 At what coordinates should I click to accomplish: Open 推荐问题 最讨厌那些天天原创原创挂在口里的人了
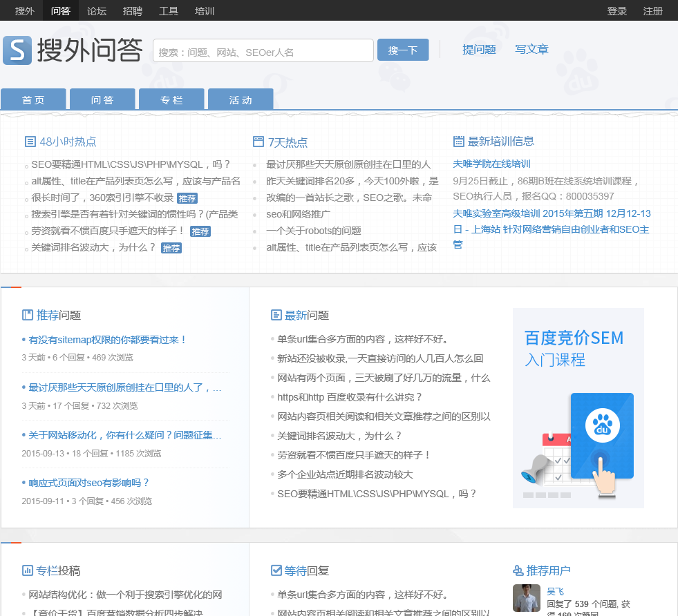click(125, 387)
